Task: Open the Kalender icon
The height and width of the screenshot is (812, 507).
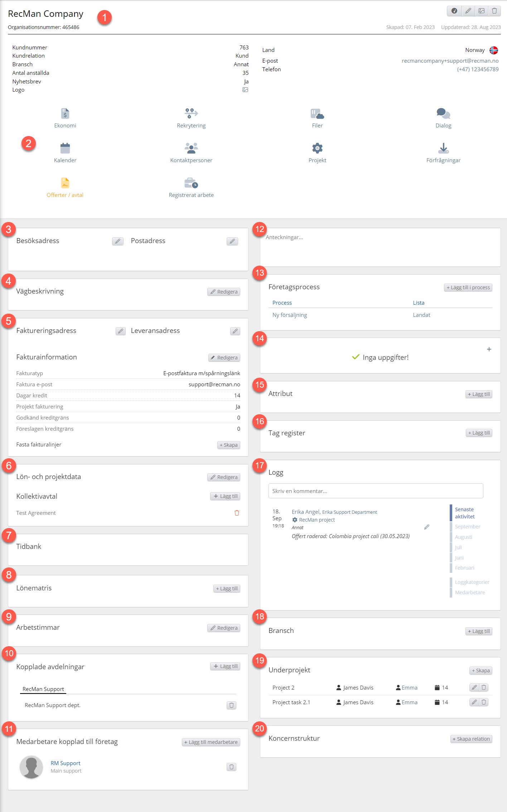Action: click(x=65, y=149)
